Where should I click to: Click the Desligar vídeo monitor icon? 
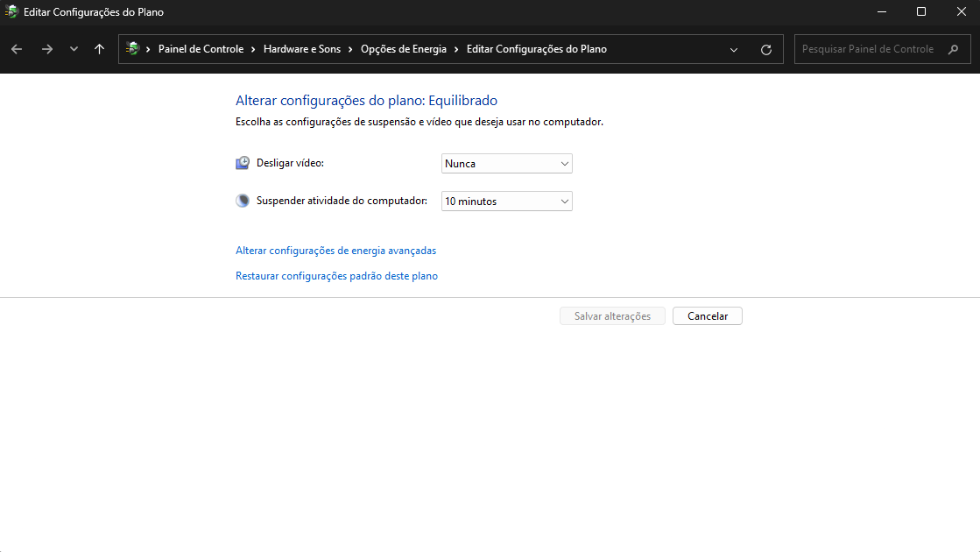pyautogui.click(x=243, y=163)
